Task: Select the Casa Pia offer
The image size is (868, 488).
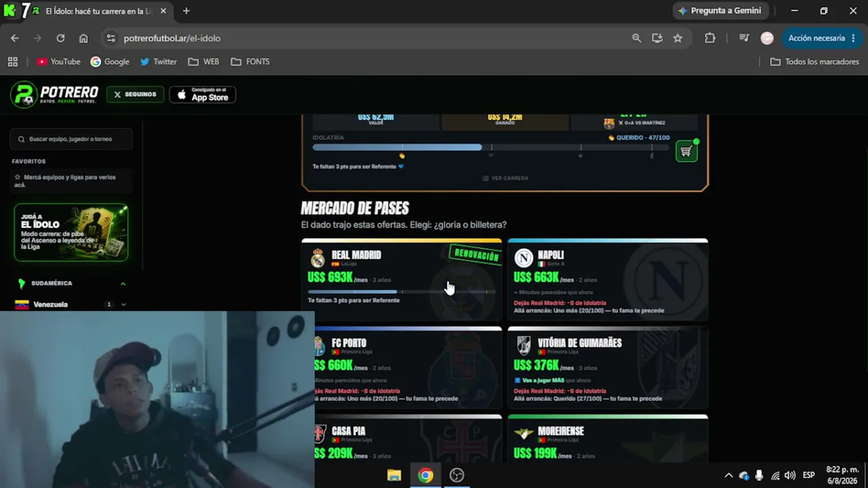Action: [x=408, y=440]
